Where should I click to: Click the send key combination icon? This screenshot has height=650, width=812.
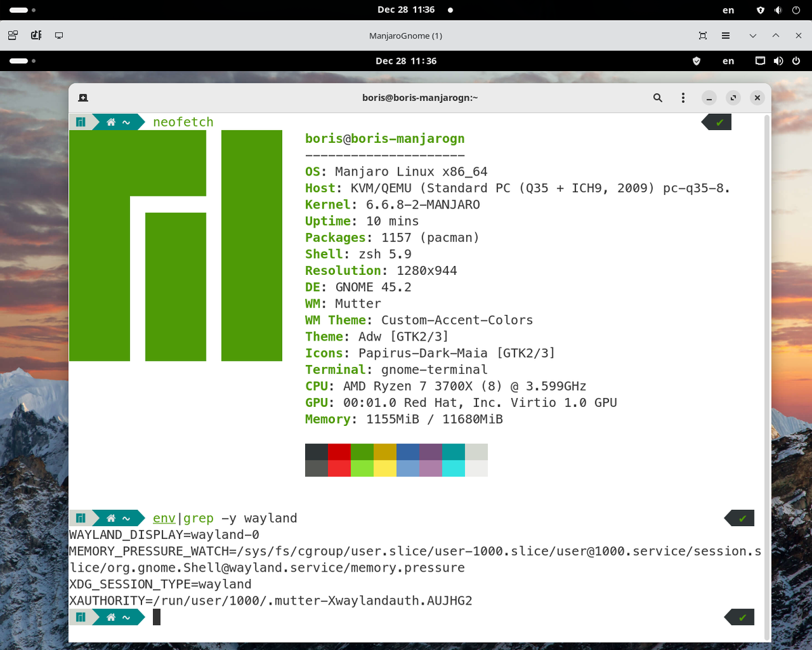pyautogui.click(x=36, y=35)
